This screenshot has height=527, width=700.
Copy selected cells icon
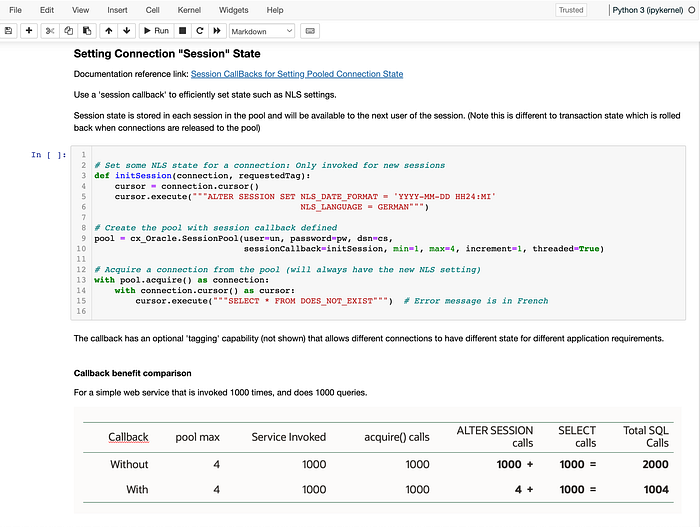pos(68,31)
